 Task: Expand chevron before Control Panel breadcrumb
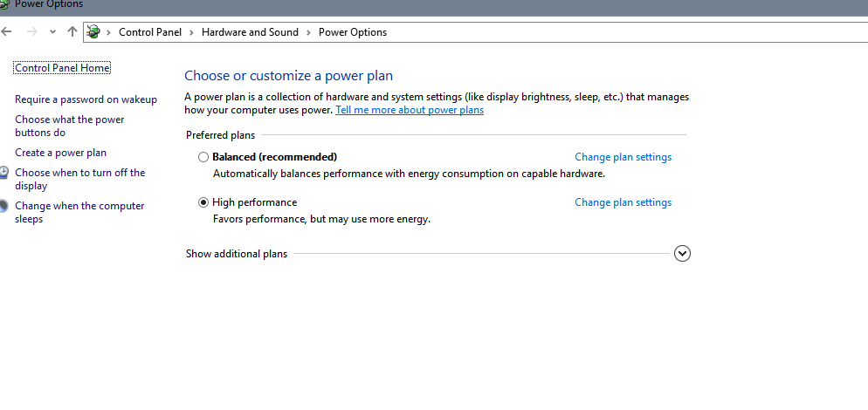point(109,32)
